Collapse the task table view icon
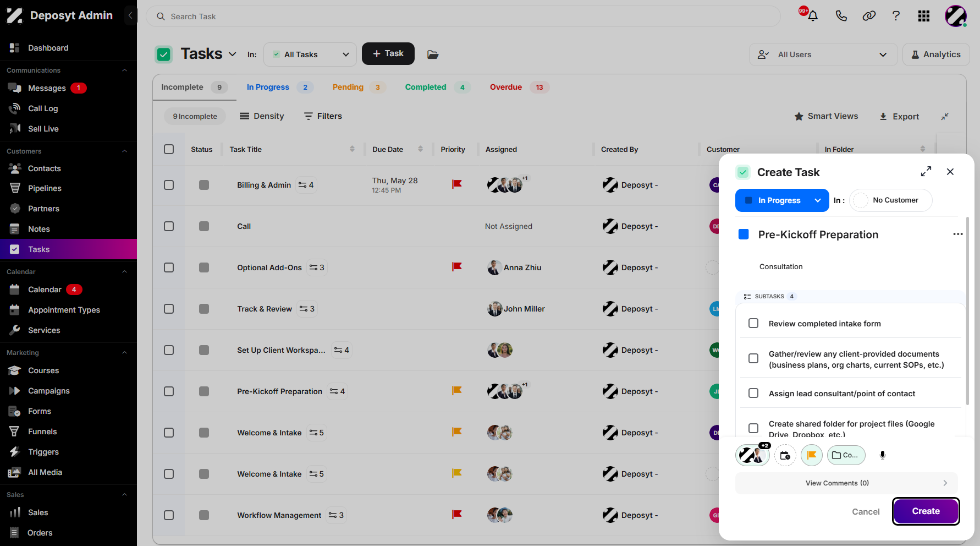 (x=945, y=117)
